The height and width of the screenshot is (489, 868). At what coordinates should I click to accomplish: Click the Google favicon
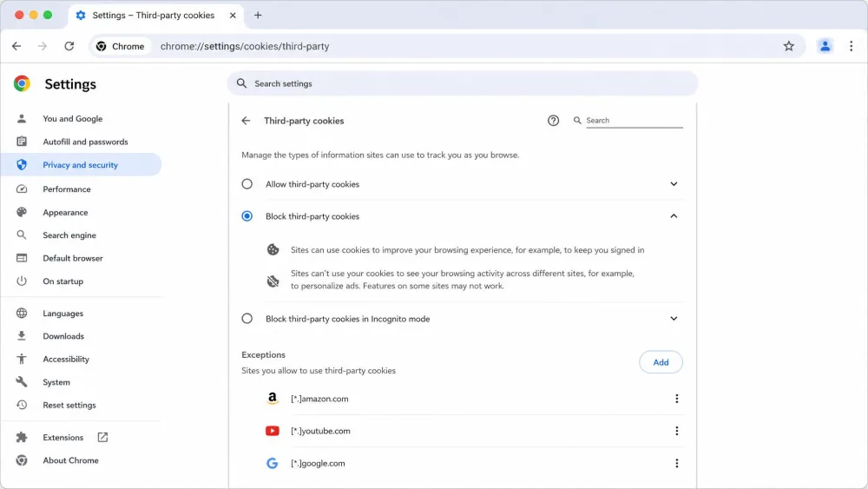273,463
